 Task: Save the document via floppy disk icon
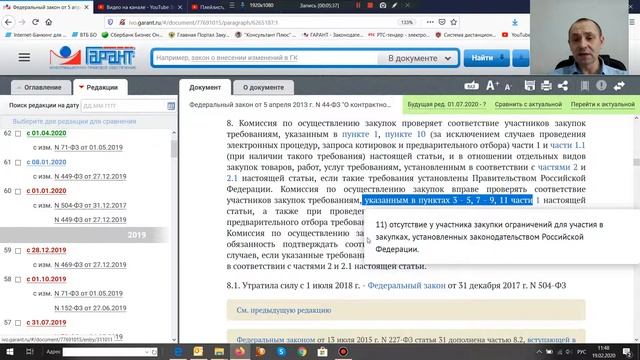(x=529, y=86)
